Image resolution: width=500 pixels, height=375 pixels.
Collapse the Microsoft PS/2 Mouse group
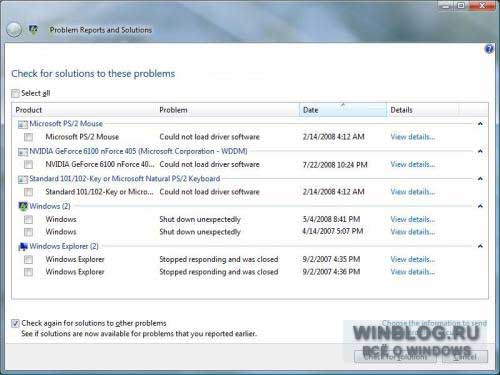(x=480, y=124)
